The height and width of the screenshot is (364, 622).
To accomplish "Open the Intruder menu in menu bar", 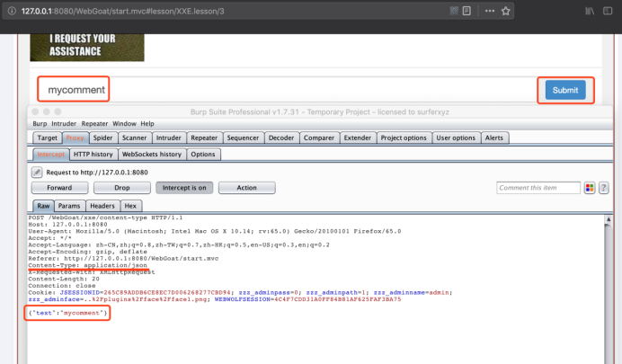I will 64,124.
